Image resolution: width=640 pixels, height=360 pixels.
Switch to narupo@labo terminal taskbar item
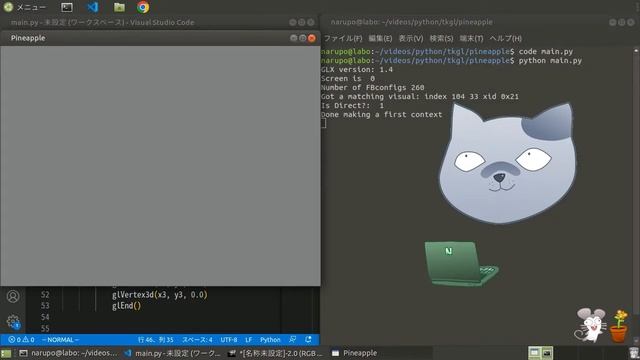pyautogui.click(x=68, y=353)
